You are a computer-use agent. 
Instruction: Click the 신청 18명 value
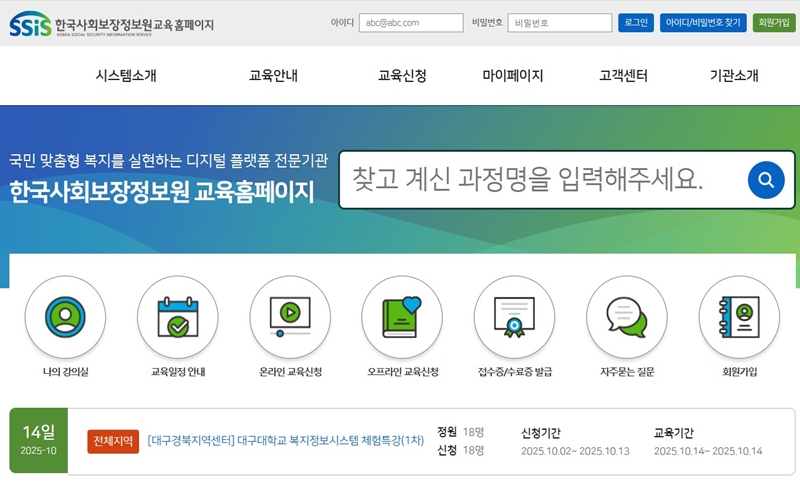click(x=473, y=451)
